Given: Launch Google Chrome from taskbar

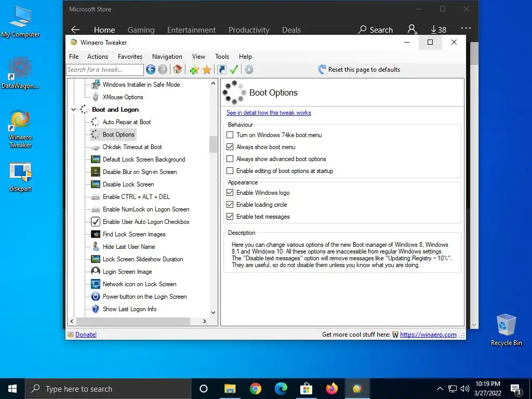Looking at the screenshot, I should (255, 389).
